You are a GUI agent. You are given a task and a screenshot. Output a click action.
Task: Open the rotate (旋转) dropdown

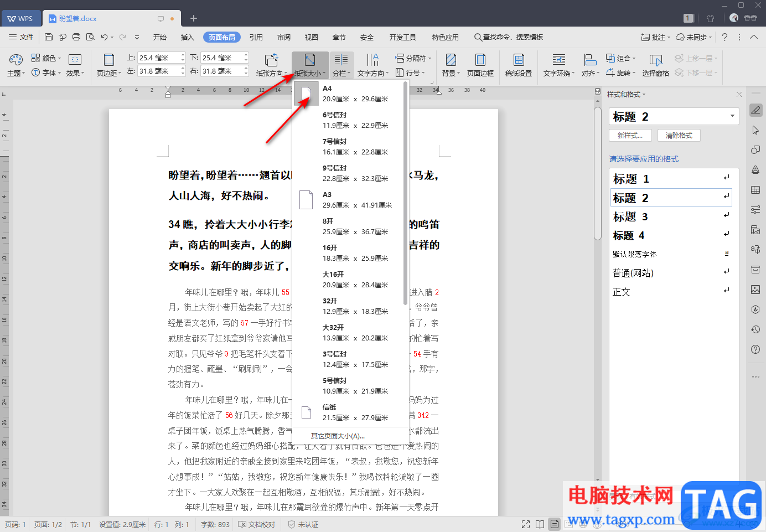621,73
